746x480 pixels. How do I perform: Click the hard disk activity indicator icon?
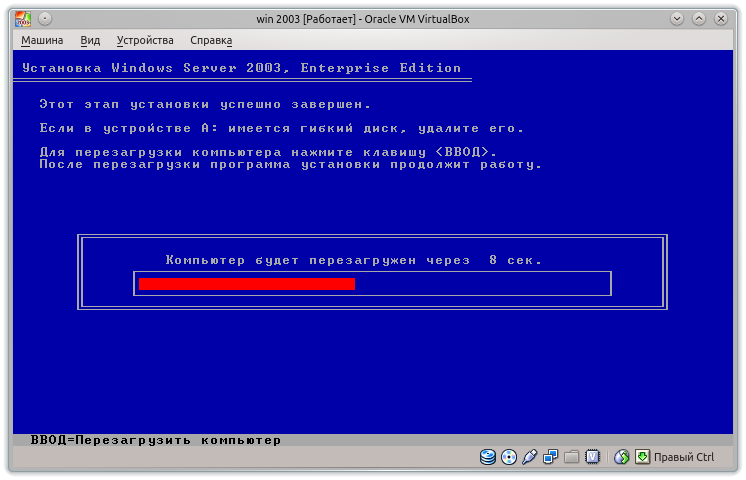[x=488, y=457]
